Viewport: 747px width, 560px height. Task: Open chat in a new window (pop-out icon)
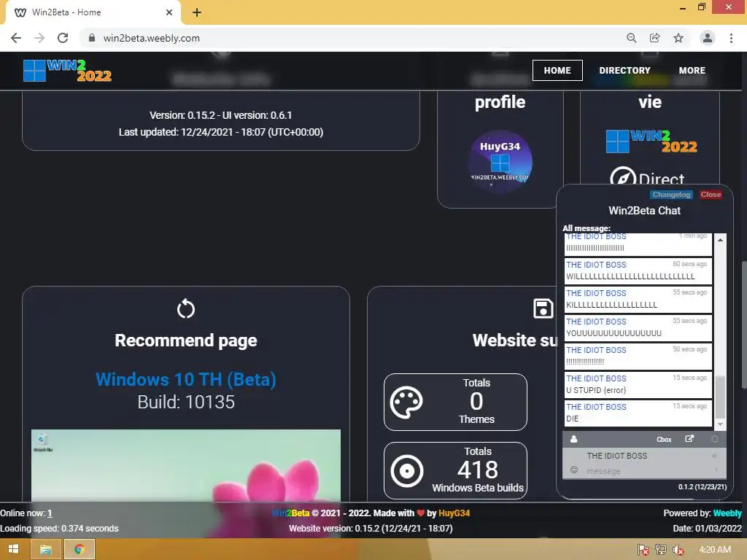pyautogui.click(x=689, y=439)
